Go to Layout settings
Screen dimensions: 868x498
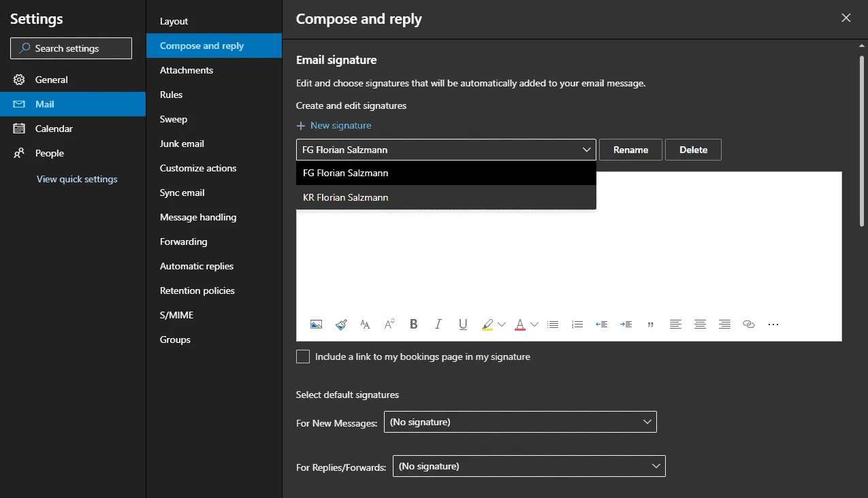coord(214,21)
